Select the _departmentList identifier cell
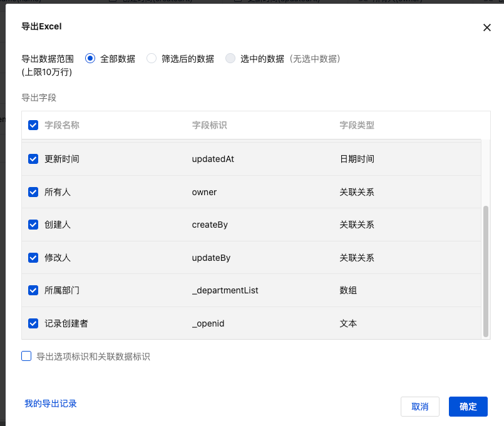Image resolution: width=504 pixels, height=426 pixels. coord(225,290)
